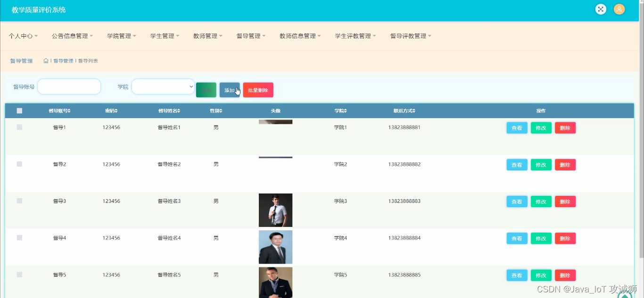Click the home icon in breadcrumb
The image size is (644, 298).
(46, 61)
